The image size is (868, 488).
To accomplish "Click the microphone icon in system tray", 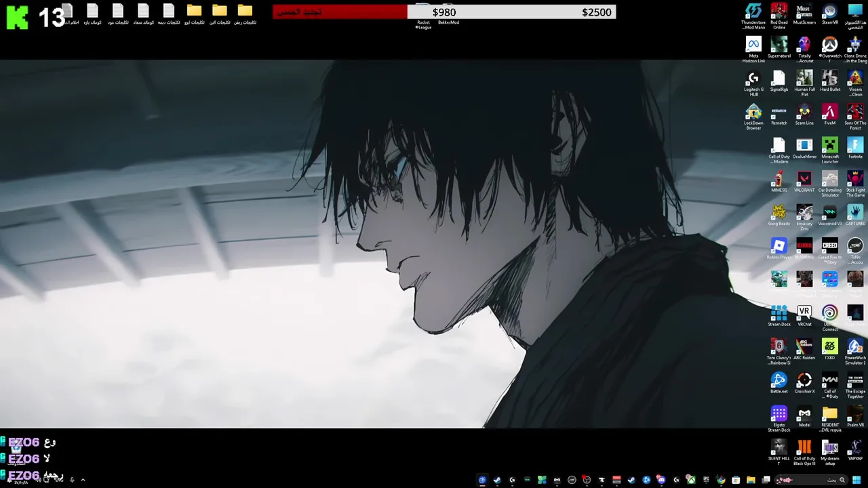I will pyautogui.click(x=72, y=480).
